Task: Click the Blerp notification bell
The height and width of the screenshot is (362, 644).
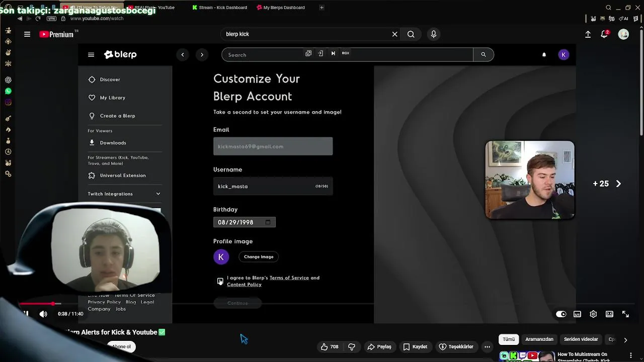Action: 544,55
